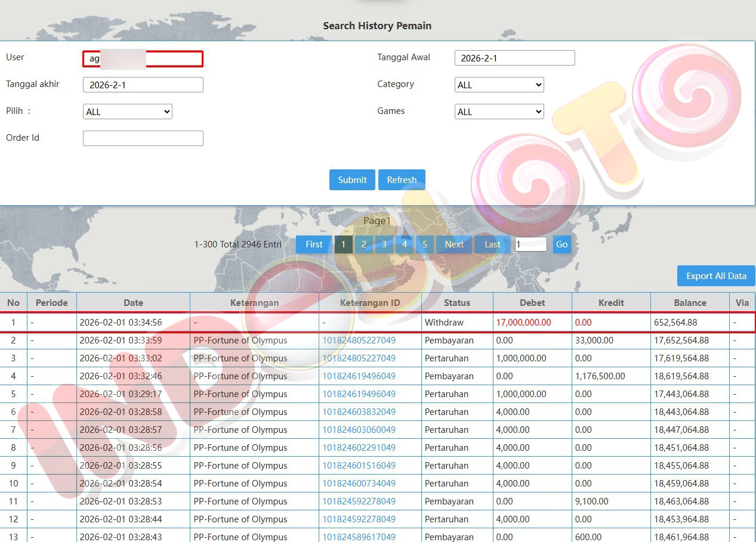This screenshot has width=756, height=542.
Task: Click the Next page button
Action: 454,244
